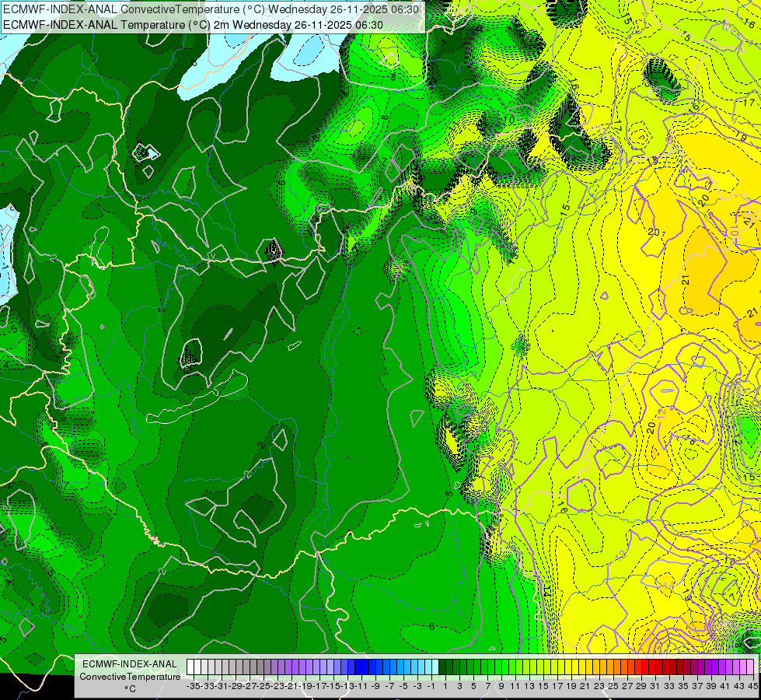The height and width of the screenshot is (700, 761).
Task: Click the '41' value on the legend scale
Action: pos(725,686)
